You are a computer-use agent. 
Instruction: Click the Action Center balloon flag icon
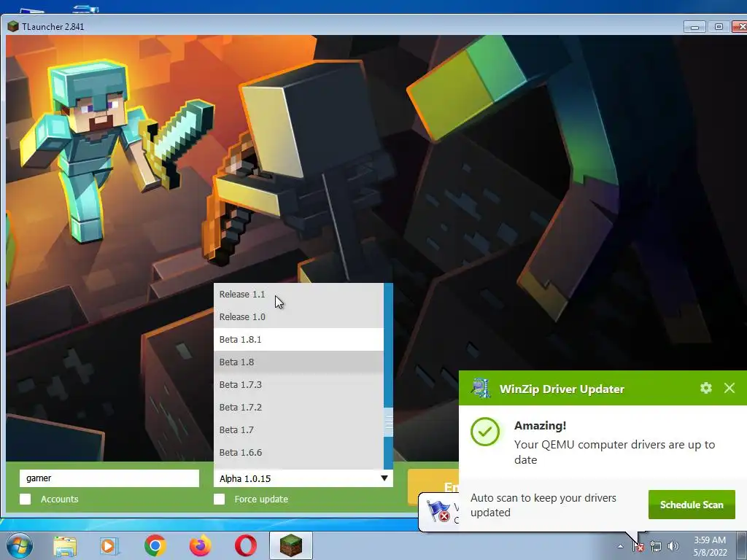438,511
